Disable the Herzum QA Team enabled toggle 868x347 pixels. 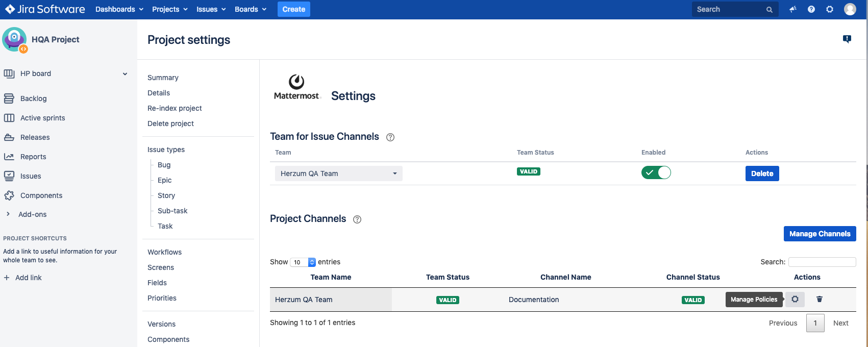(656, 173)
